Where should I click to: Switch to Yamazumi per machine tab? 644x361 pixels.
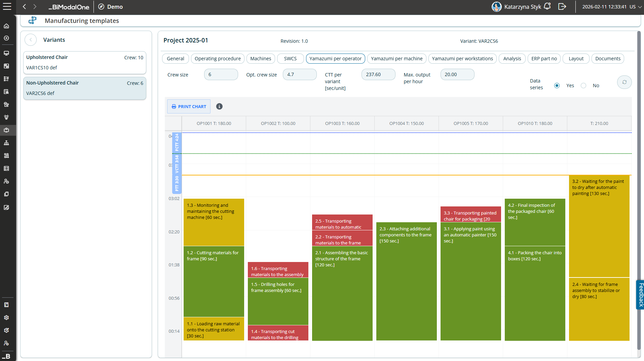[x=396, y=59]
